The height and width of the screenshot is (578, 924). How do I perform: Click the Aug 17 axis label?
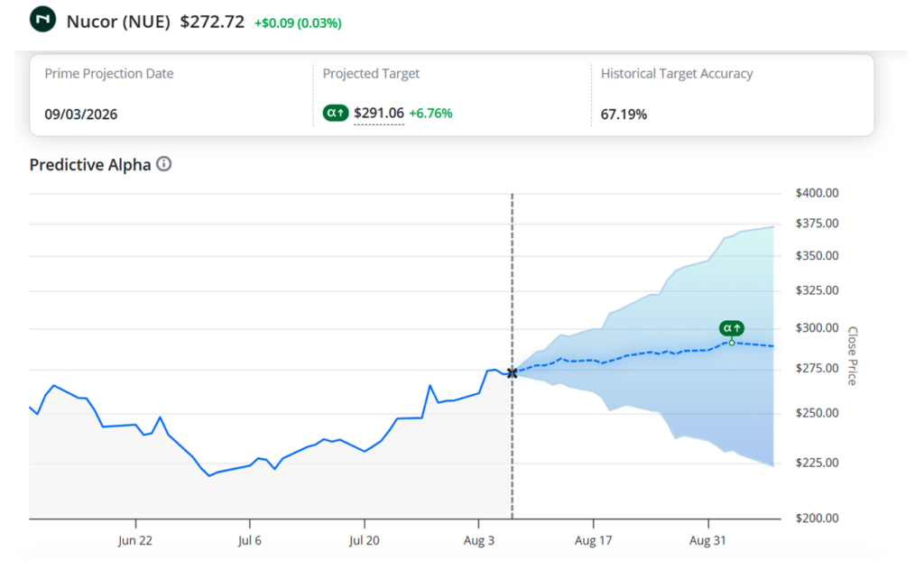click(x=594, y=540)
